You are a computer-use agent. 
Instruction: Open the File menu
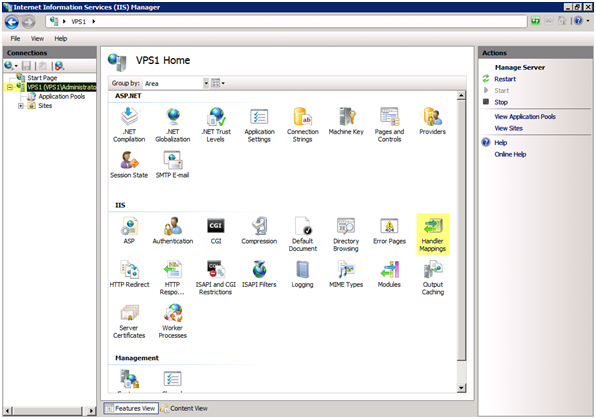[15, 38]
